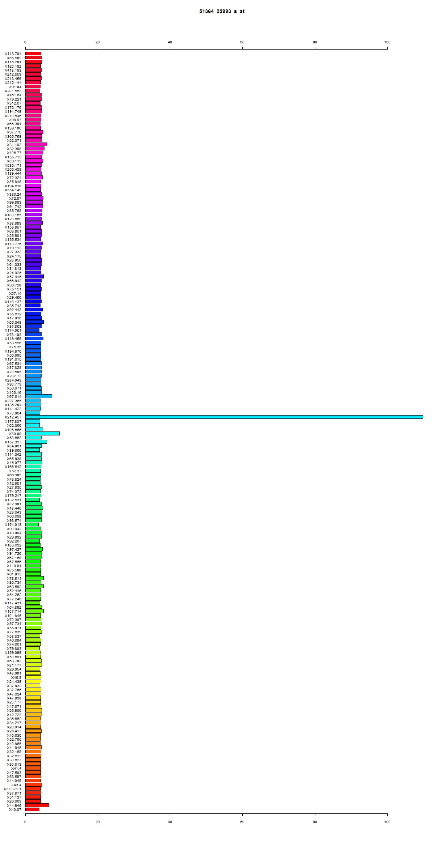Click the bar next to X80.09
This screenshot has height=868, width=434.
point(42,433)
